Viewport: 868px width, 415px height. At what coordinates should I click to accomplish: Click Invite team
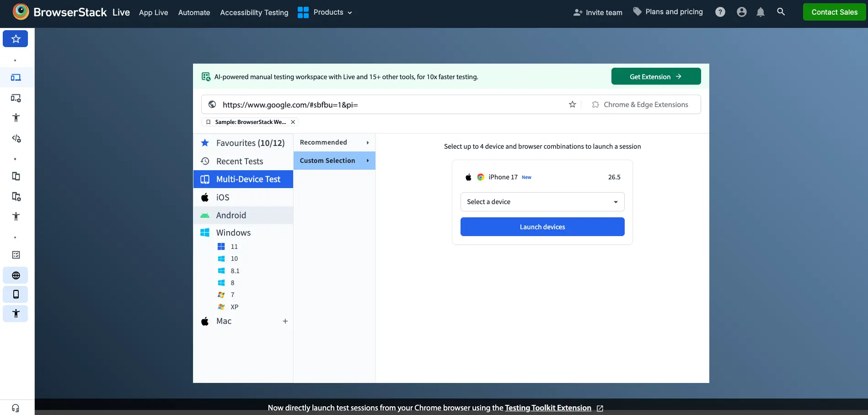point(598,12)
